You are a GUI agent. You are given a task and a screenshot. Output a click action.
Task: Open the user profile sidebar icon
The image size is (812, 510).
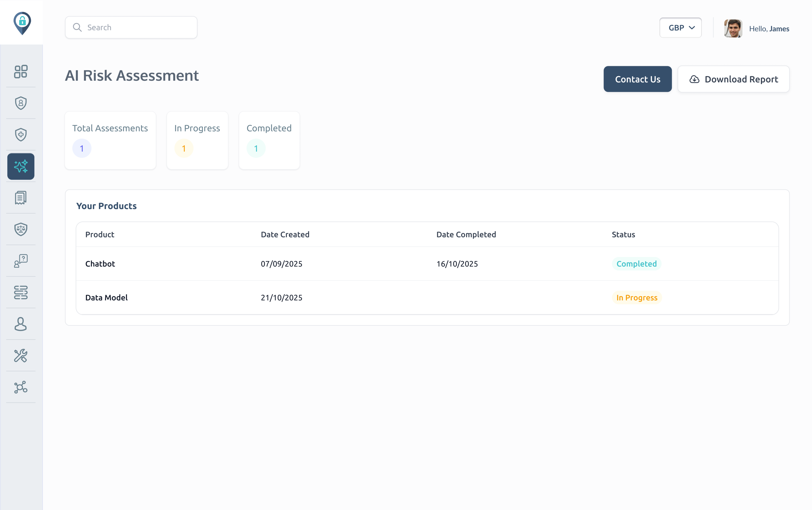point(21,324)
